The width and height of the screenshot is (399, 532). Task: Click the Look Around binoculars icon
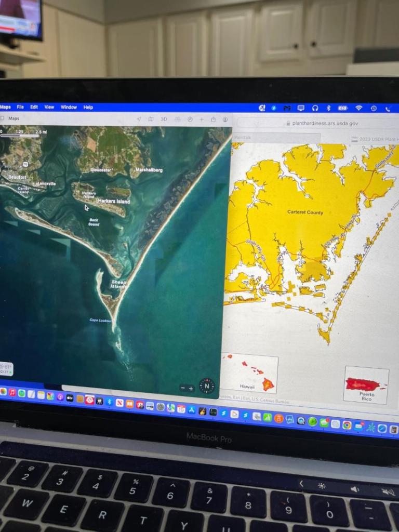(x=178, y=119)
